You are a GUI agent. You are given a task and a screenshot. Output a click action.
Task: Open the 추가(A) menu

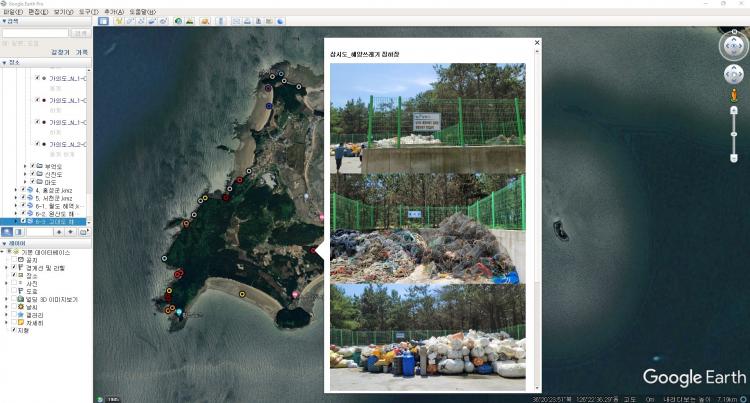114,11
